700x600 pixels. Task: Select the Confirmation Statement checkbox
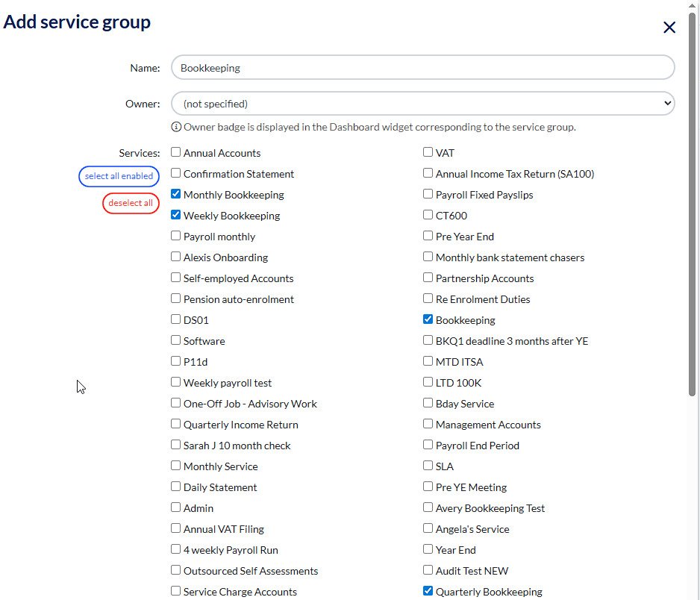pyautogui.click(x=176, y=173)
